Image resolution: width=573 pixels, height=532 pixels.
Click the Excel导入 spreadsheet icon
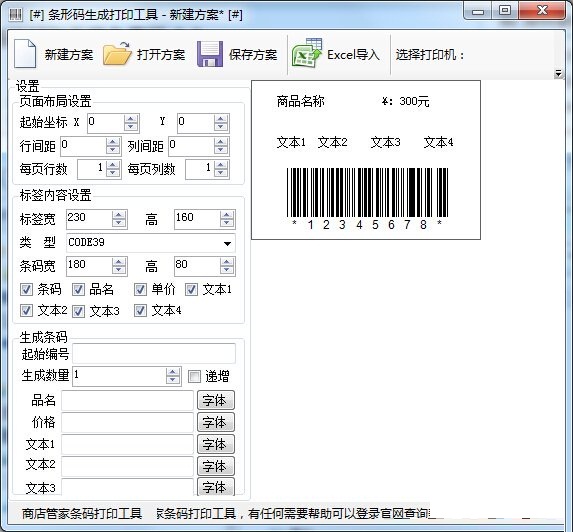[x=307, y=53]
